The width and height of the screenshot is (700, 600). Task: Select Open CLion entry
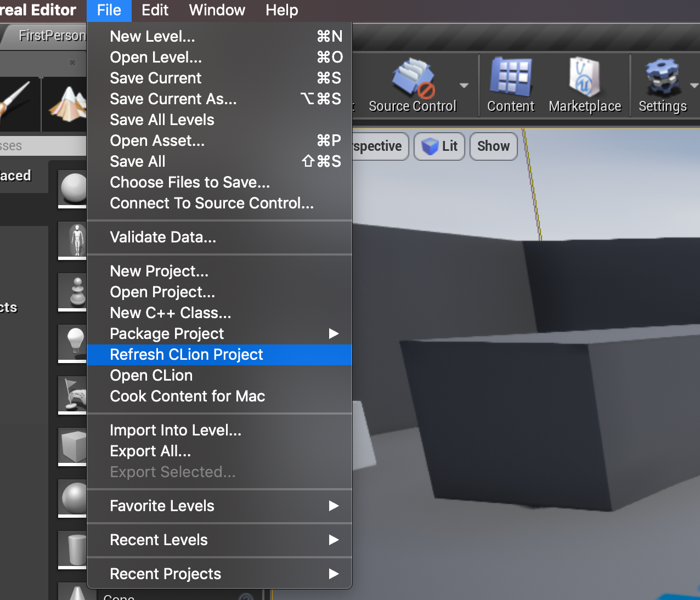(x=219, y=375)
